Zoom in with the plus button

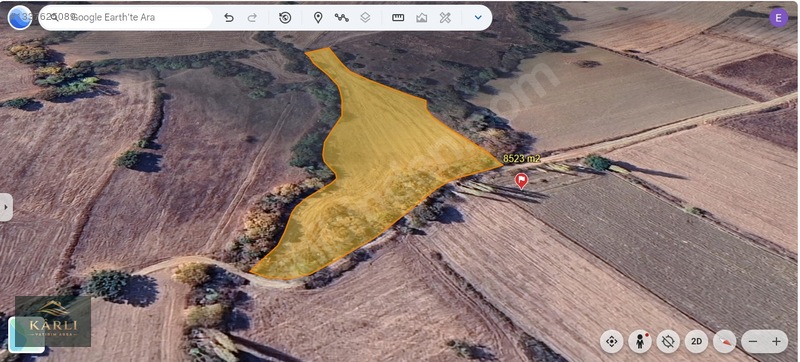point(777,342)
